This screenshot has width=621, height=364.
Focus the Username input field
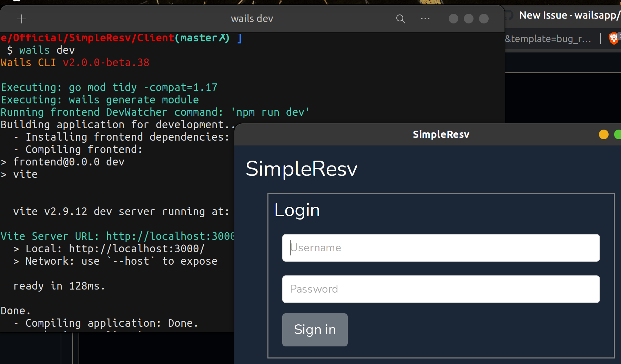coord(440,247)
